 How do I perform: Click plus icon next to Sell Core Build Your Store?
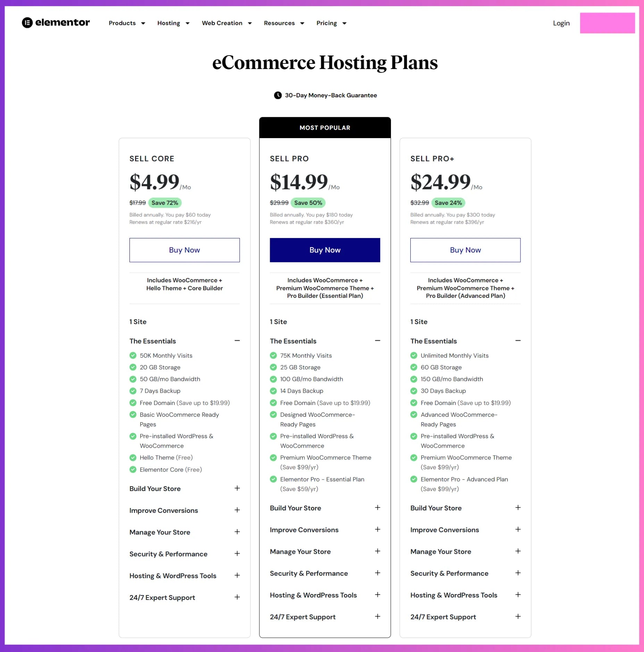coord(237,488)
